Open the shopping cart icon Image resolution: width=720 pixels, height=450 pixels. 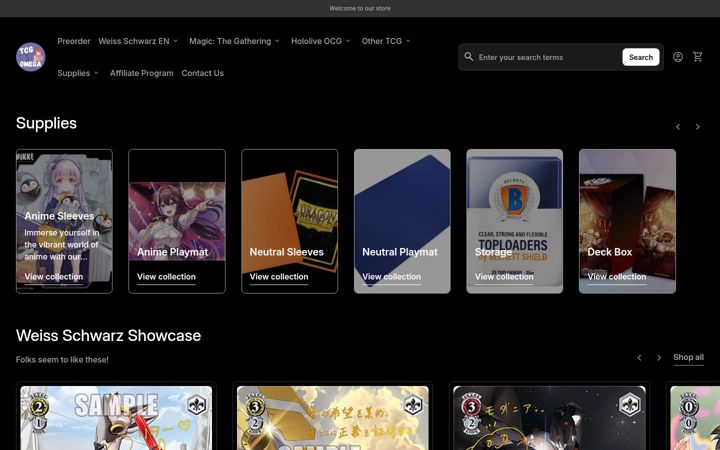[x=698, y=57]
